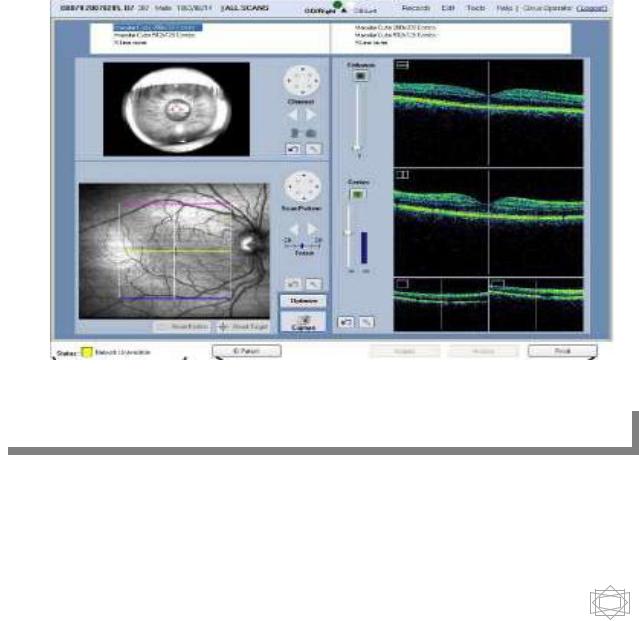639x621 pixels.
Task: Click left arrow under Scan Pattern pad
Action: tap(294, 229)
